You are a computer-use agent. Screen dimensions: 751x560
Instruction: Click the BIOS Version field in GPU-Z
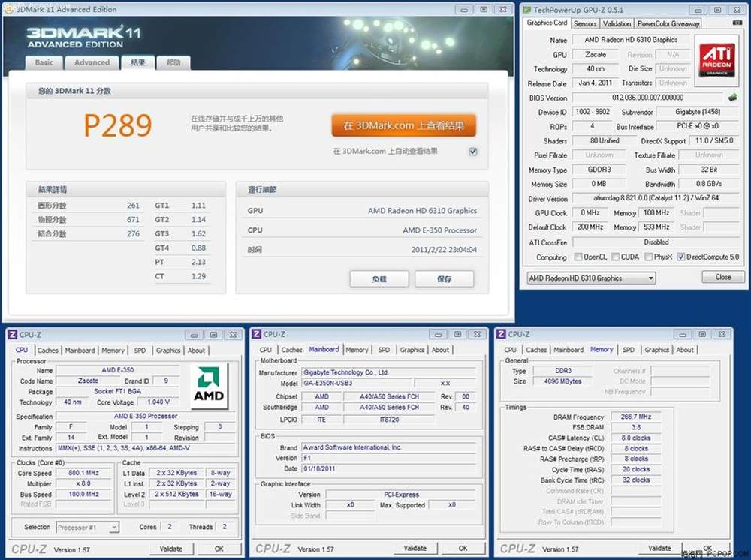(647, 98)
